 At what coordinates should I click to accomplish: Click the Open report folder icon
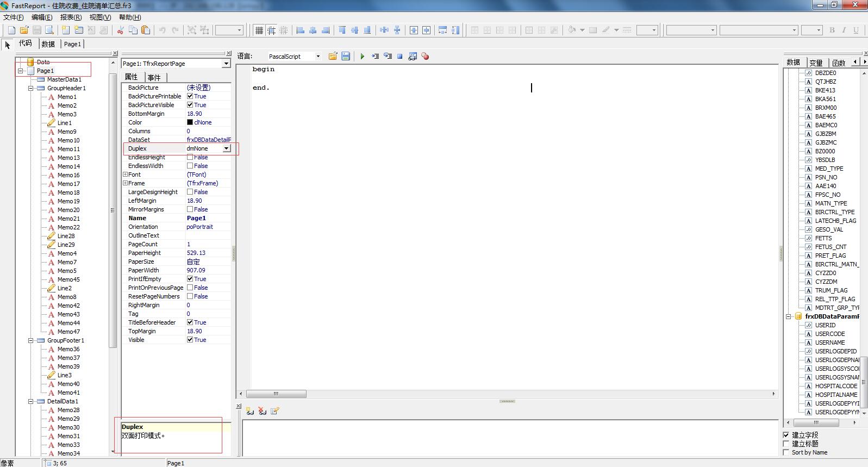pos(24,30)
